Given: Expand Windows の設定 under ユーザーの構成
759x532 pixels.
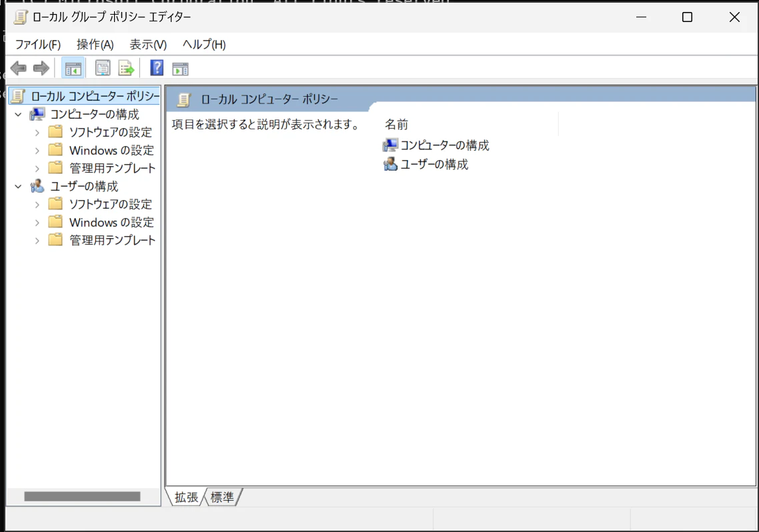Looking at the screenshot, I should coord(37,223).
